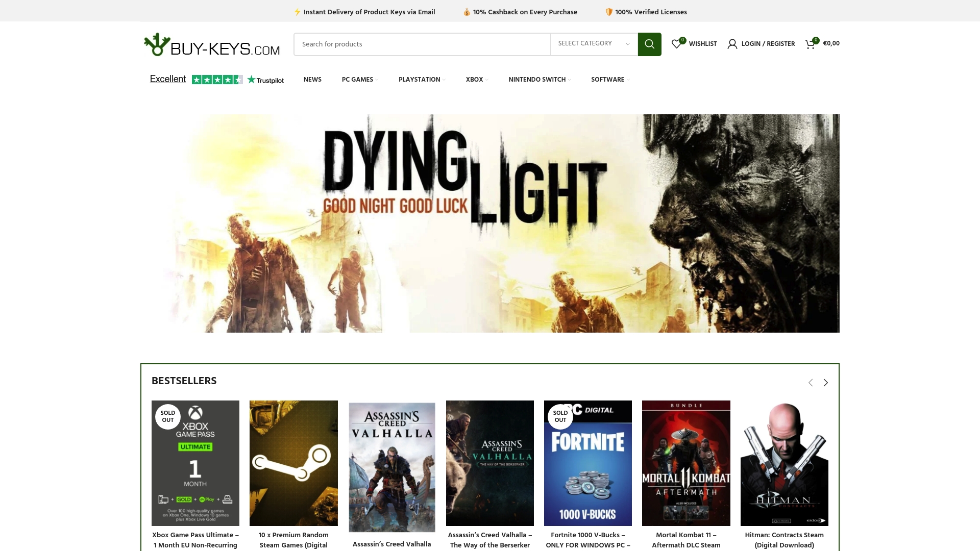Open Mortal Kombat 11 Aftermath product title
The image size is (980, 551).
(686, 540)
